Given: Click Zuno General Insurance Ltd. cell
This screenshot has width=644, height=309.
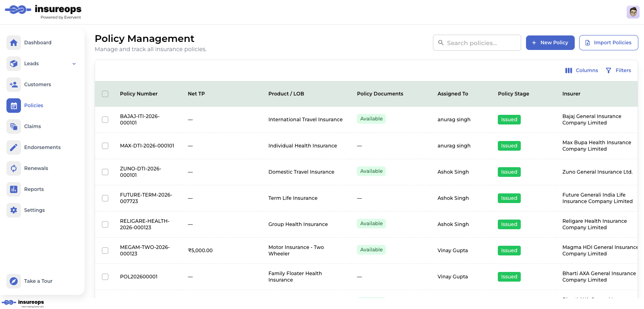Looking at the screenshot, I should click(x=597, y=172).
